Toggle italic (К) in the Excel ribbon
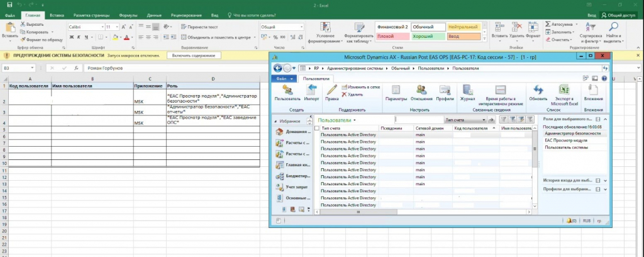The width and height of the screenshot is (644, 257). coord(79,37)
